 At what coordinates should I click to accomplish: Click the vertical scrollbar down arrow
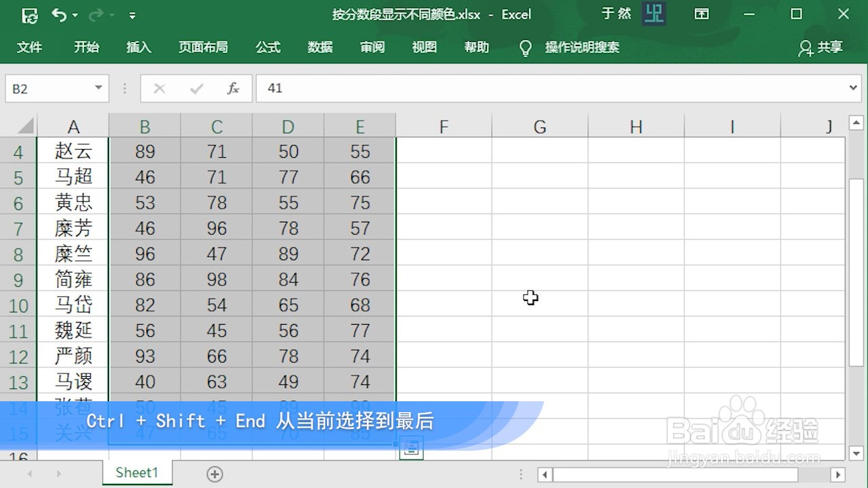click(x=856, y=454)
